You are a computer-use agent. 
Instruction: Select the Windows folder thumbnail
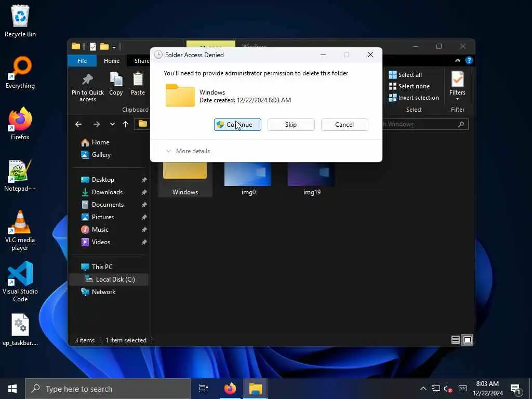(185, 179)
